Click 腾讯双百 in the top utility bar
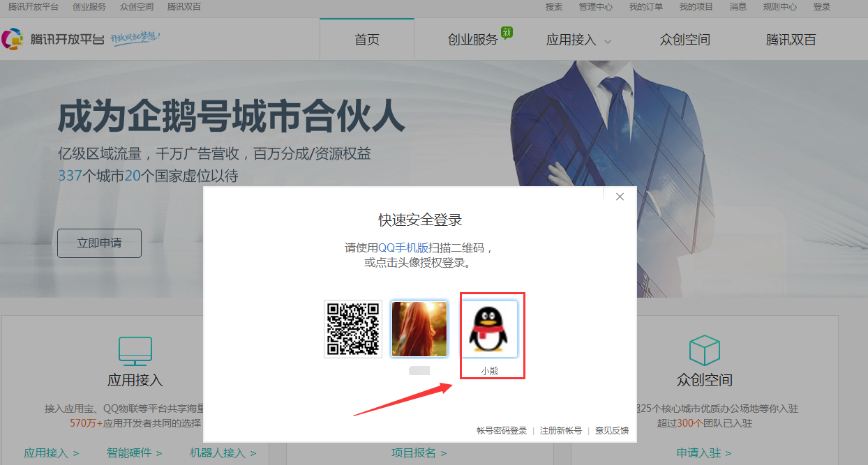Viewport: 868px width, 465px height. [184, 7]
